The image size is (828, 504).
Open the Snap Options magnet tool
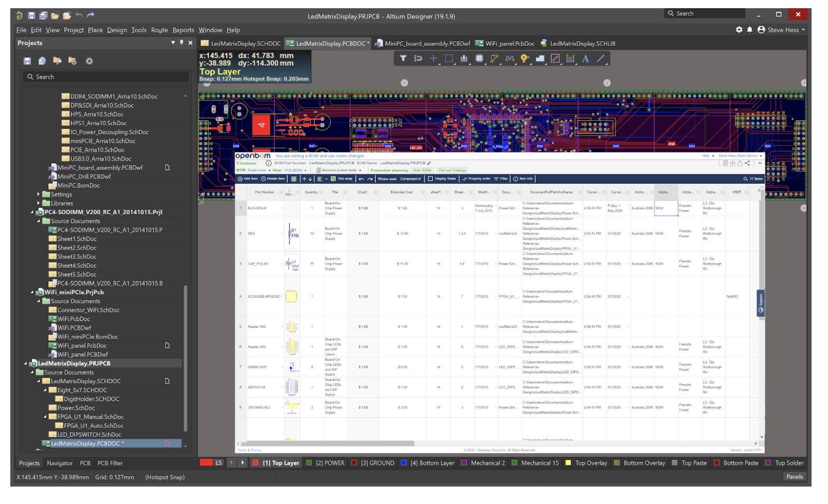pos(418,59)
